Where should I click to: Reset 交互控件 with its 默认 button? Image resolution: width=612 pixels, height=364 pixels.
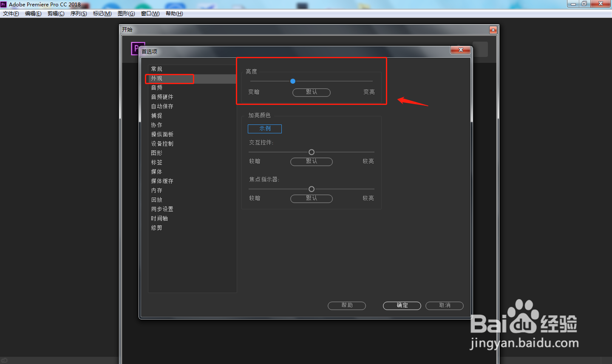(x=312, y=161)
